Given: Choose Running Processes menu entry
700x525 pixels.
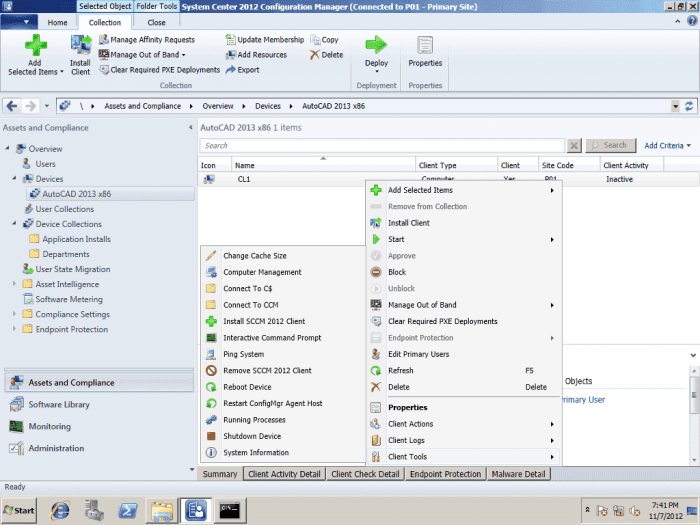Looking at the screenshot, I should pyautogui.click(x=283, y=420).
